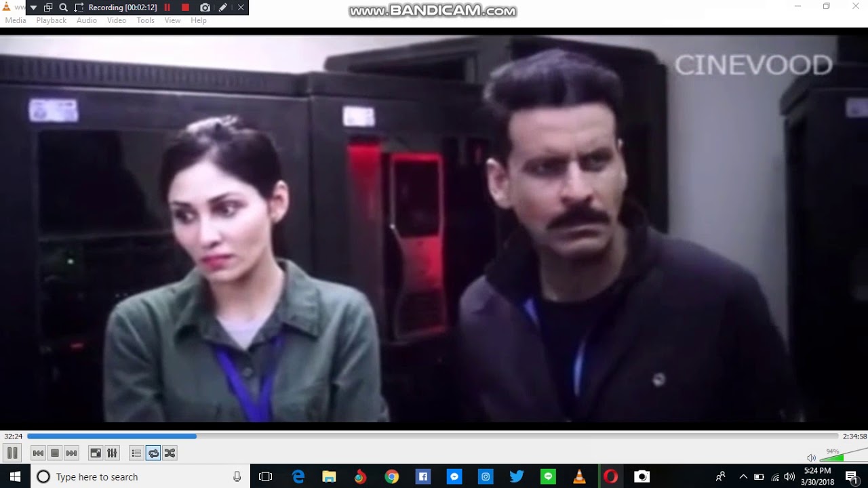Click Bandicam resize recording area icon
The image size is (868, 488).
coord(79,7)
